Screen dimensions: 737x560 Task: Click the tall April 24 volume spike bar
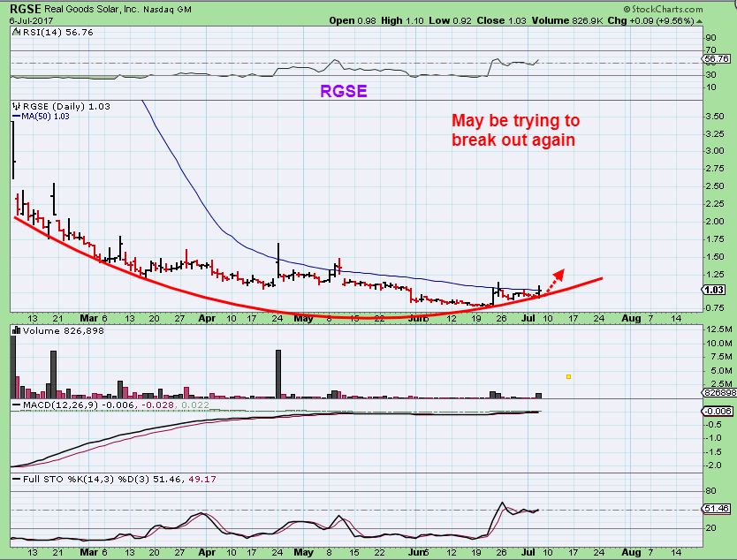[278, 374]
